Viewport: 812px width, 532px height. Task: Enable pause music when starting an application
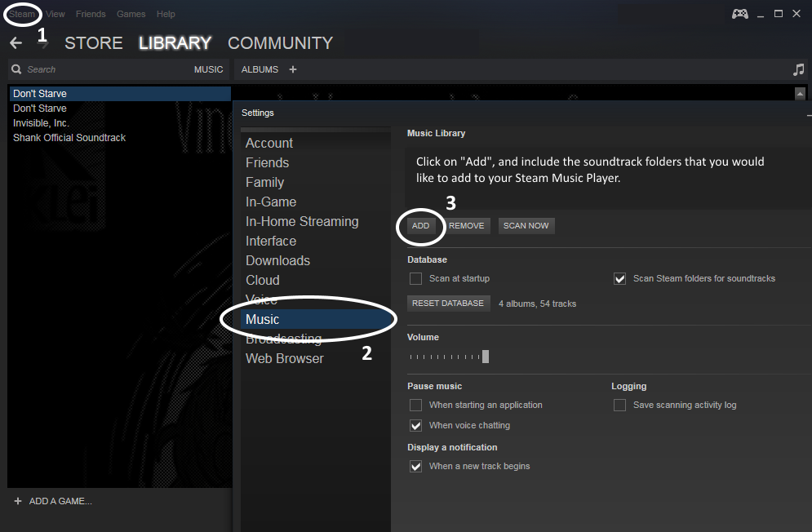[x=416, y=405]
